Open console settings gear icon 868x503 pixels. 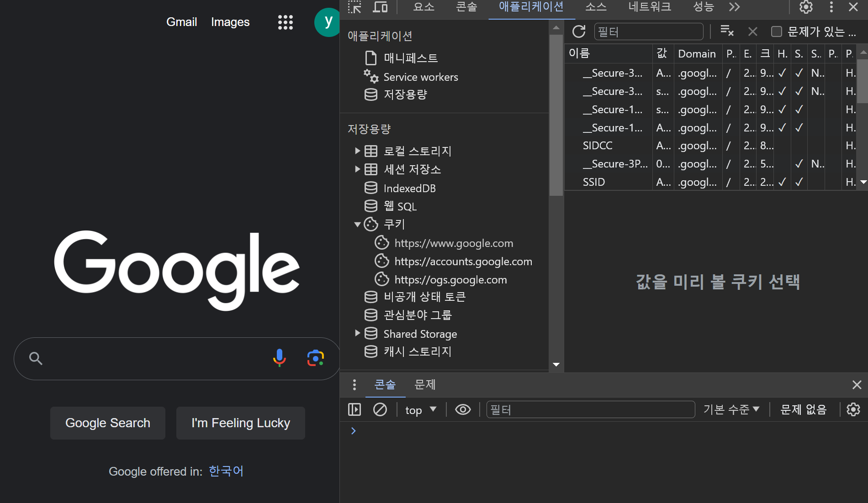click(x=853, y=409)
